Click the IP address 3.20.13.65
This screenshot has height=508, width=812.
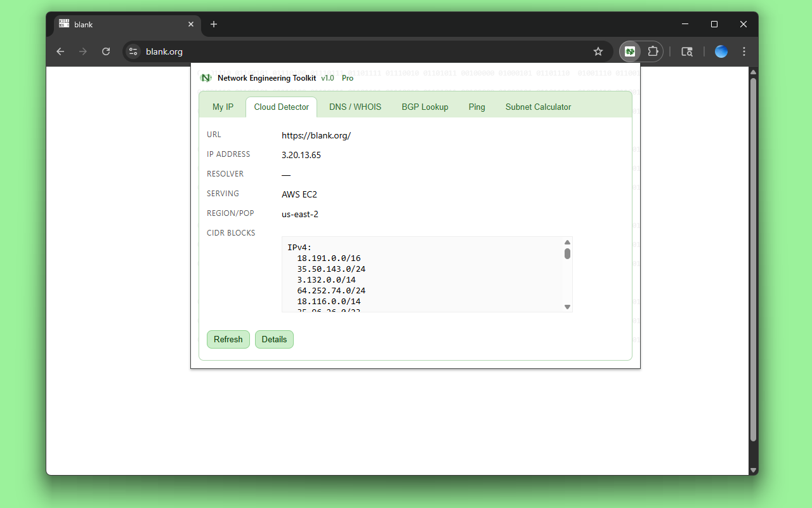pos(301,155)
